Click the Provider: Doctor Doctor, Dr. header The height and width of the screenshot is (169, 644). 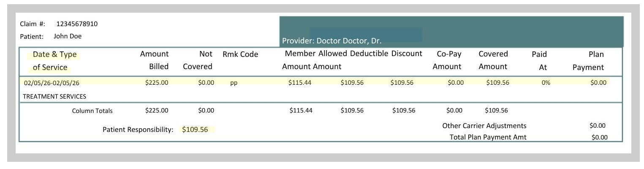click(x=332, y=41)
